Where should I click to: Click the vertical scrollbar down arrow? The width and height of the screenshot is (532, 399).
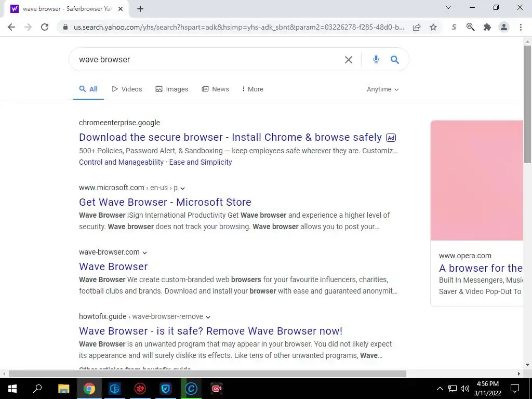click(527, 365)
